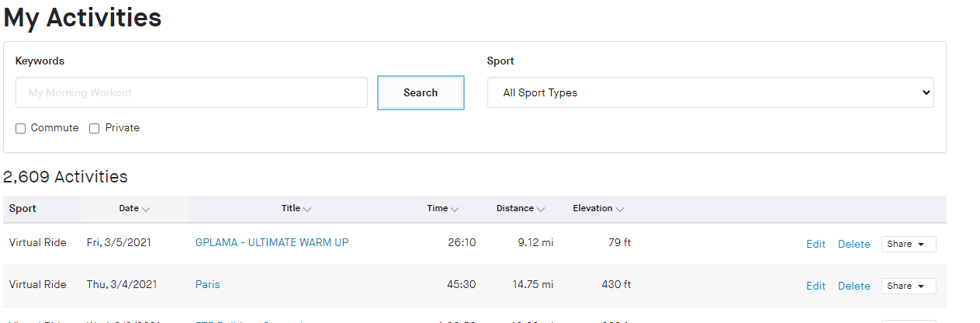Expand Share menu for GPLAMA activity
Screen dimensions: 980x323
coord(909,245)
